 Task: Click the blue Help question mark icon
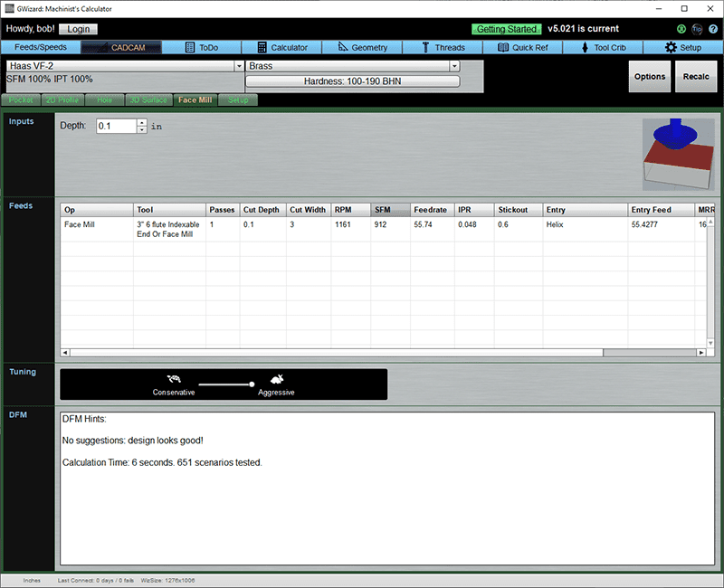pos(712,29)
